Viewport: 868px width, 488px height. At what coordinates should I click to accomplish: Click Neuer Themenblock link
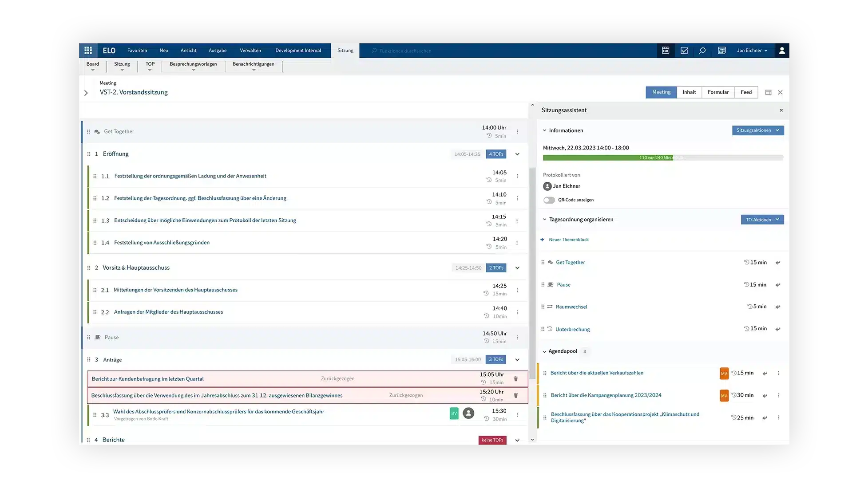click(568, 240)
